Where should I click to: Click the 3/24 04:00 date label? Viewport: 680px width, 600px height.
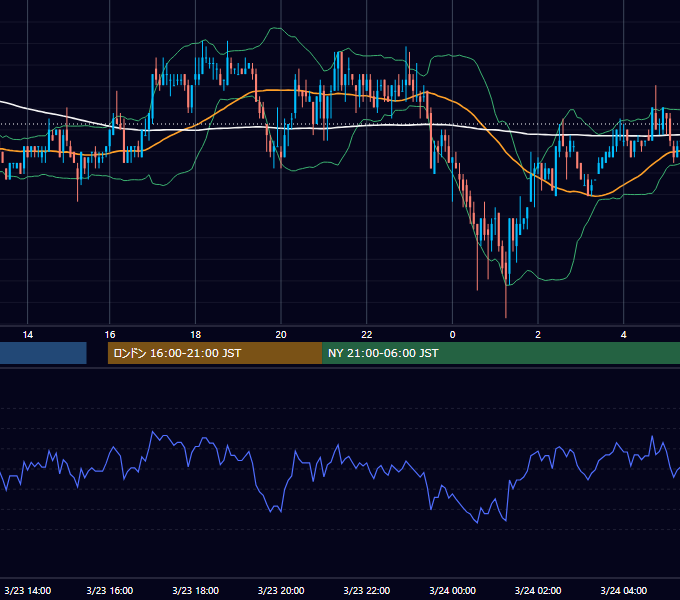coord(624,590)
